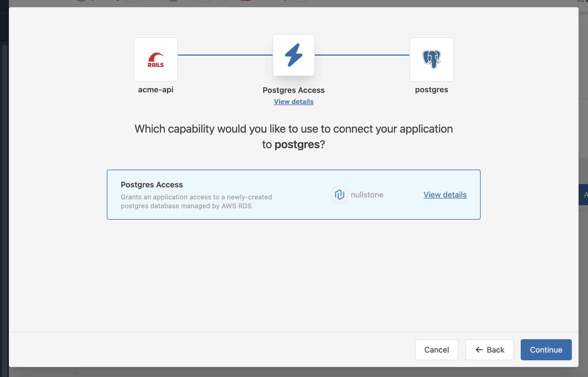Select the Postgres Access capability card
The width and height of the screenshot is (588, 377).
point(293,195)
